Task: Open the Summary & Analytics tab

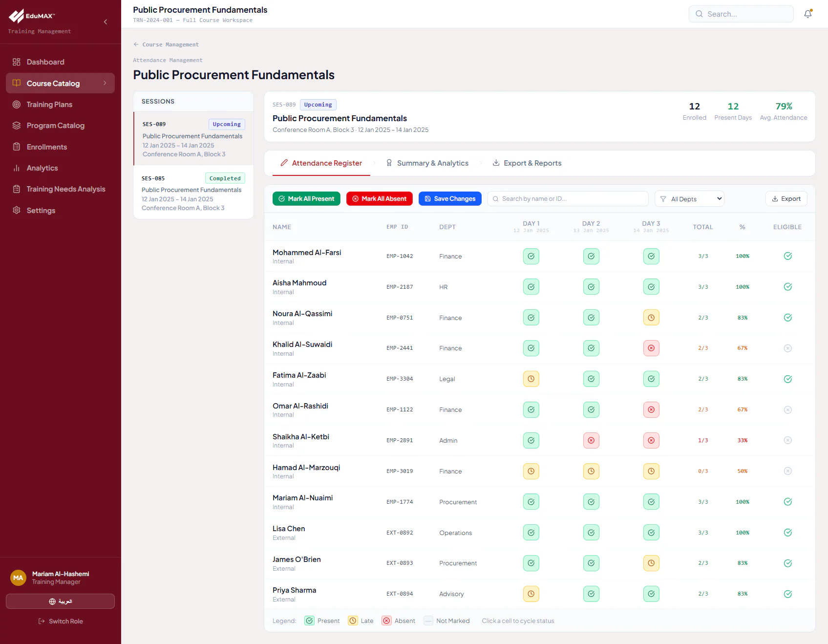Action: click(x=427, y=163)
